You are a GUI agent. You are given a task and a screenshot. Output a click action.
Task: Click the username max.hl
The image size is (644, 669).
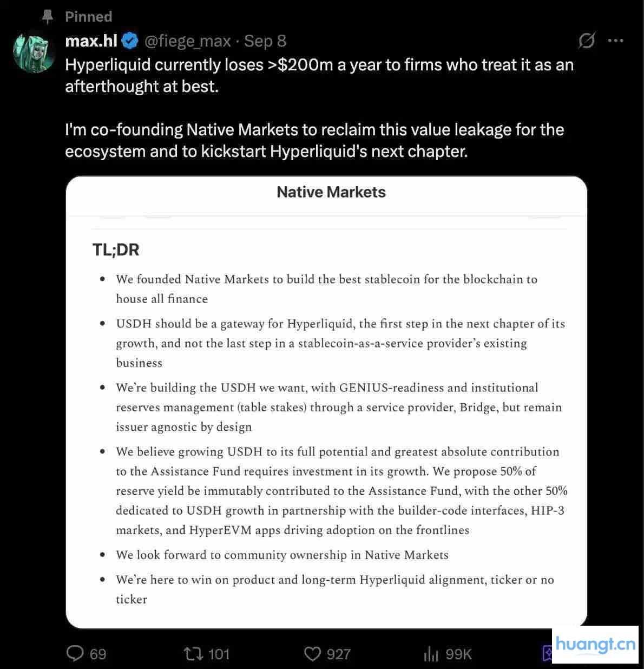pos(90,40)
